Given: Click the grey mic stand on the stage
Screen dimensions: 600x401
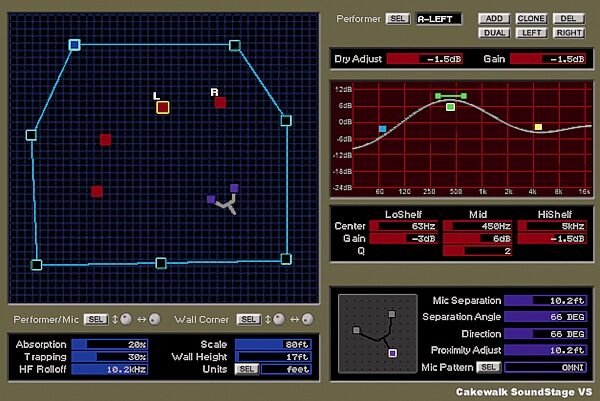Looking at the screenshot, I should click(228, 205).
